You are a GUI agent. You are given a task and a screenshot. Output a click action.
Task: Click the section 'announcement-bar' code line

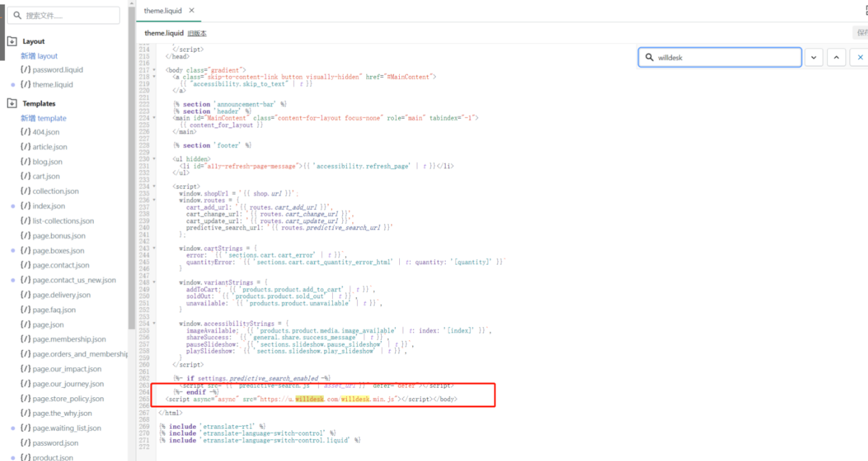click(230, 104)
